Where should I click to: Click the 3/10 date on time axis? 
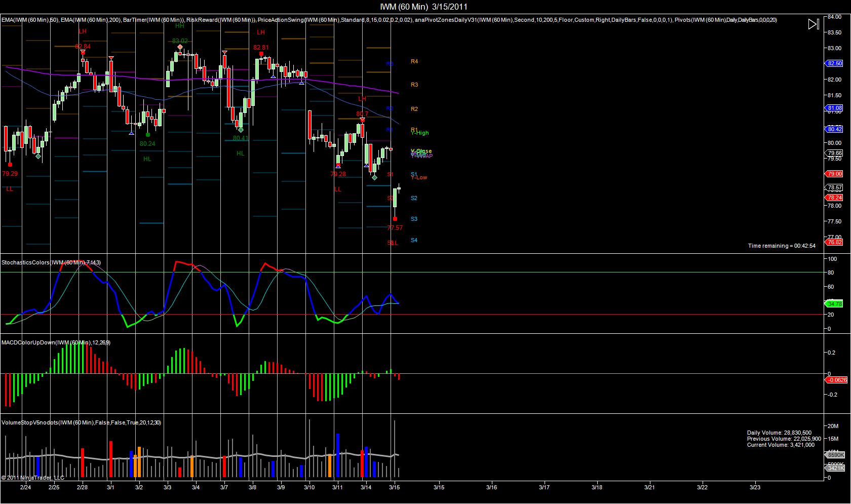pyautogui.click(x=309, y=487)
